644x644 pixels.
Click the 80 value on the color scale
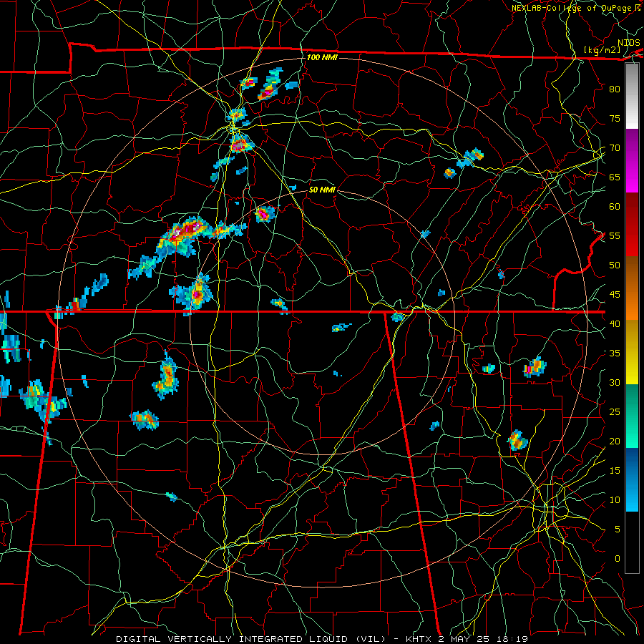[615, 89]
